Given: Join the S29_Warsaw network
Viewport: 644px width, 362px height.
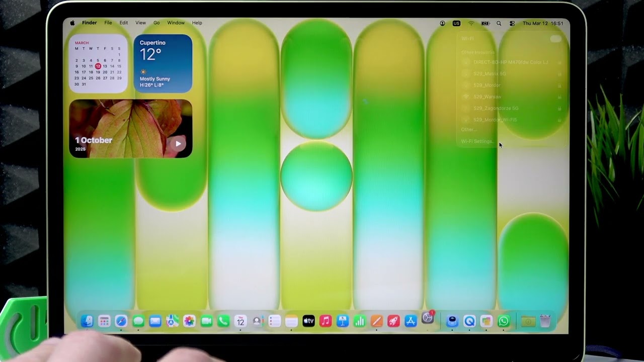Looking at the screenshot, I should [512, 97].
